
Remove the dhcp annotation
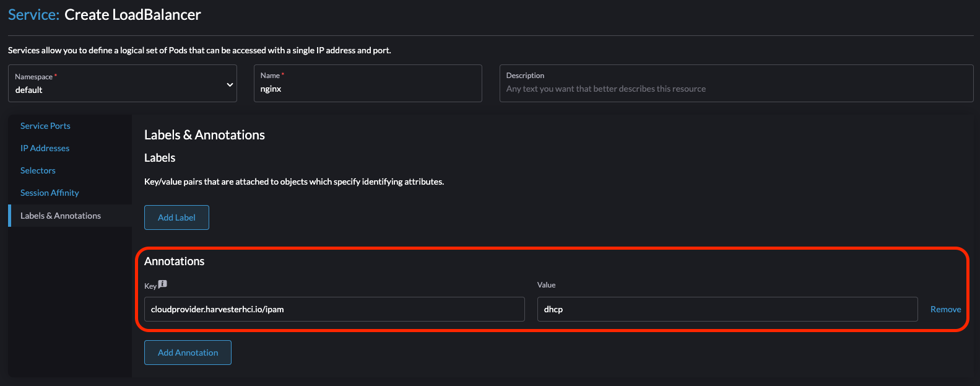945,309
